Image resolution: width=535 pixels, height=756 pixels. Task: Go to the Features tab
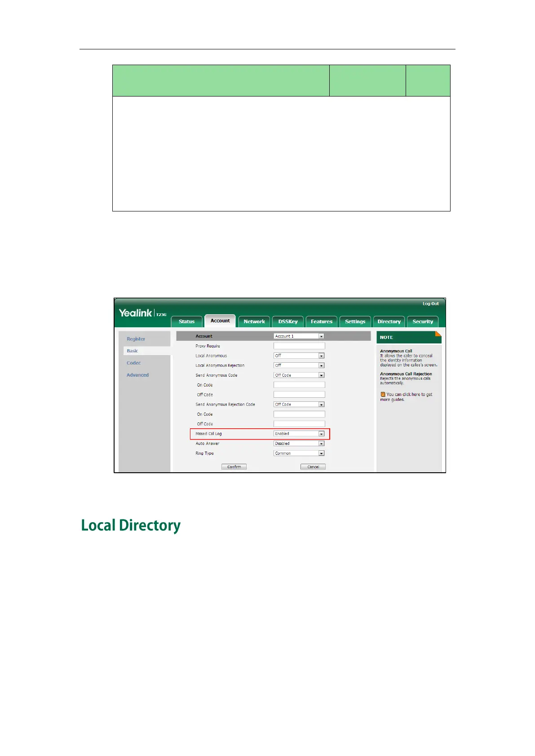[322, 321]
